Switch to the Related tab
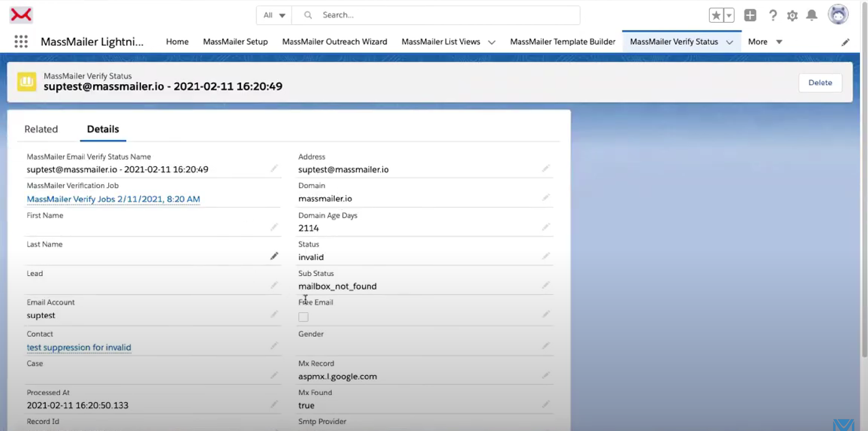The width and height of the screenshot is (868, 431). [x=41, y=129]
